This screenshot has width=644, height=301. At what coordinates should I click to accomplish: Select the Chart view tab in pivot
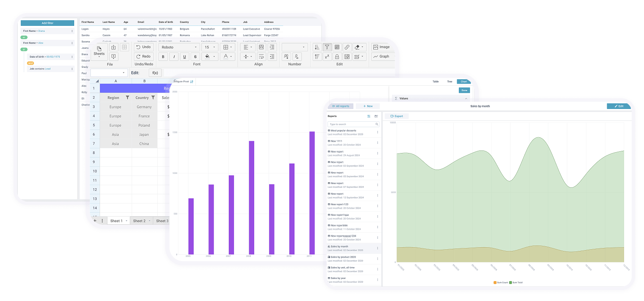pos(464,81)
